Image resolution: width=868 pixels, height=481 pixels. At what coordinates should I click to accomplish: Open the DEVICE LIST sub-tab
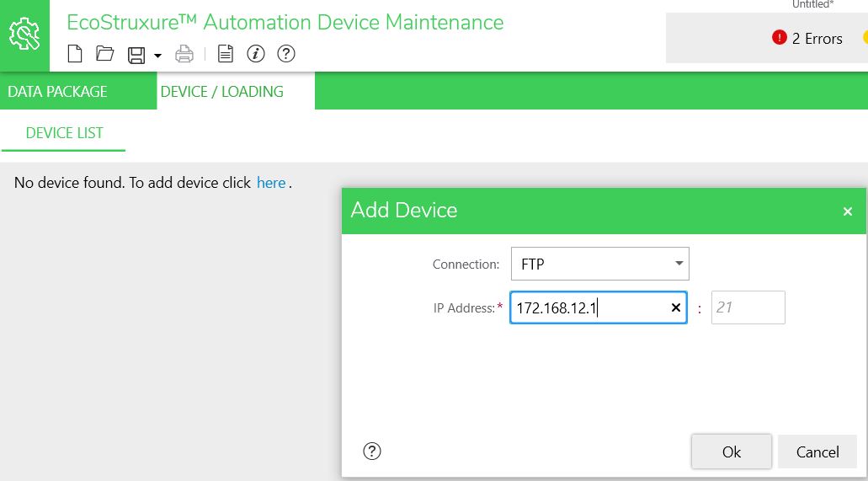click(x=64, y=133)
